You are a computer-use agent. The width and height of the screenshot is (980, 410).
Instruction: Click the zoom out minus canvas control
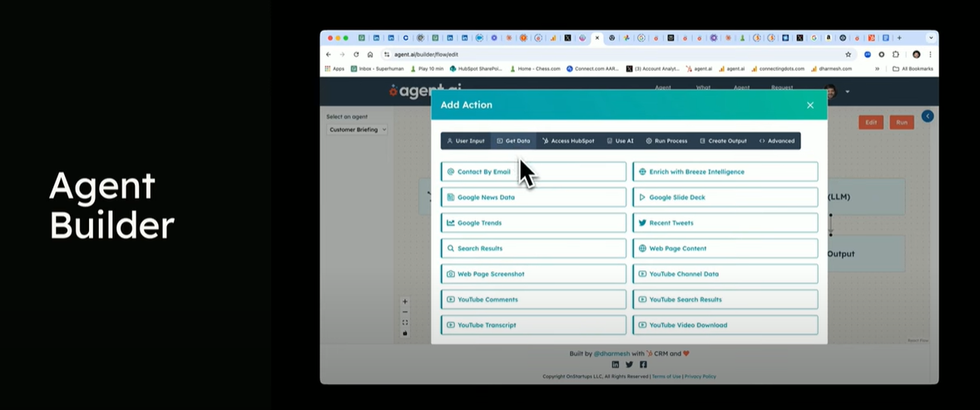pyautogui.click(x=405, y=312)
